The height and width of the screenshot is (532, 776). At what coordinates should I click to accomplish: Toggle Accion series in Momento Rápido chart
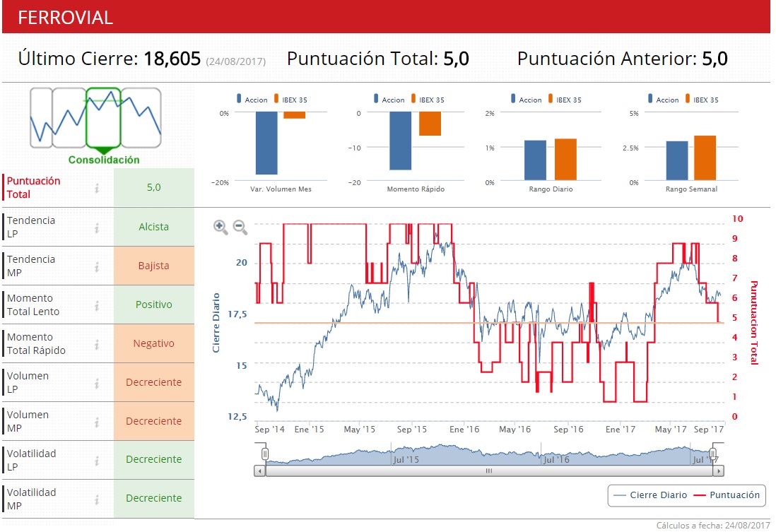pyautogui.click(x=389, y=100)
